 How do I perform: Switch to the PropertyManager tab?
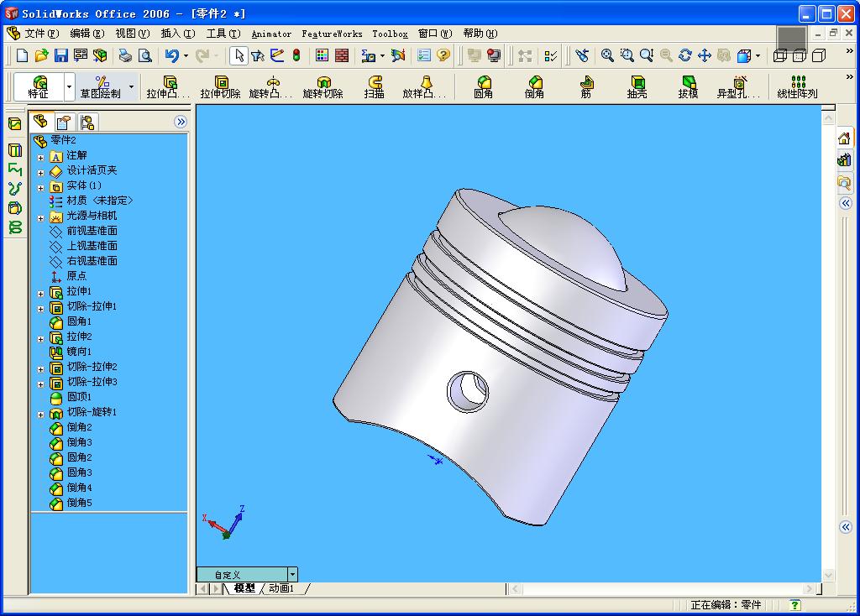pos(64,122)
